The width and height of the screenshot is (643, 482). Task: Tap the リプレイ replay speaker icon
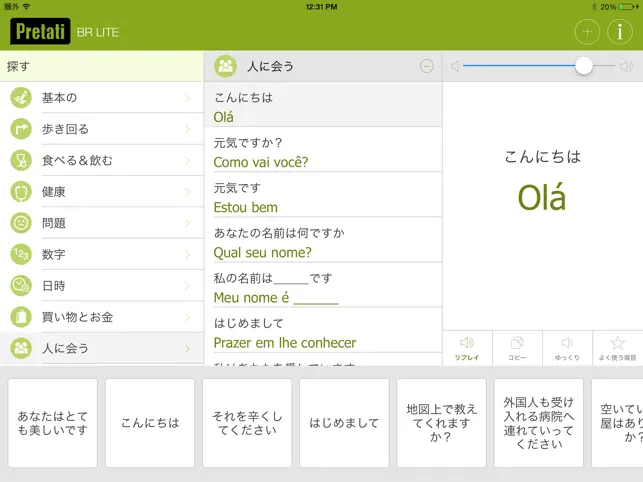click(467, 343)
